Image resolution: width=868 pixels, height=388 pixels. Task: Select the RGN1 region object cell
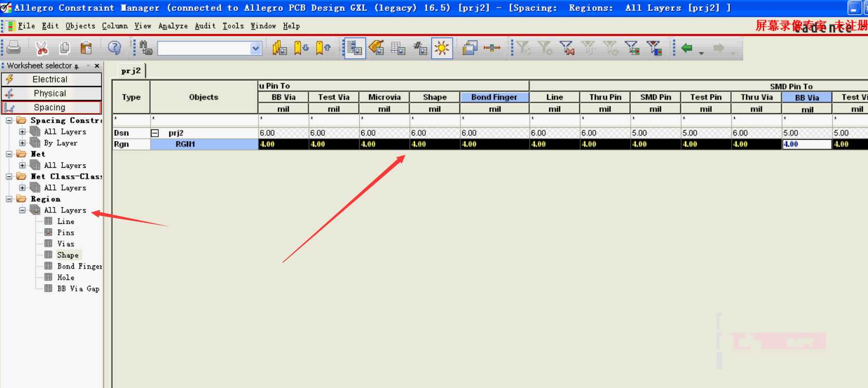(204, 144)
